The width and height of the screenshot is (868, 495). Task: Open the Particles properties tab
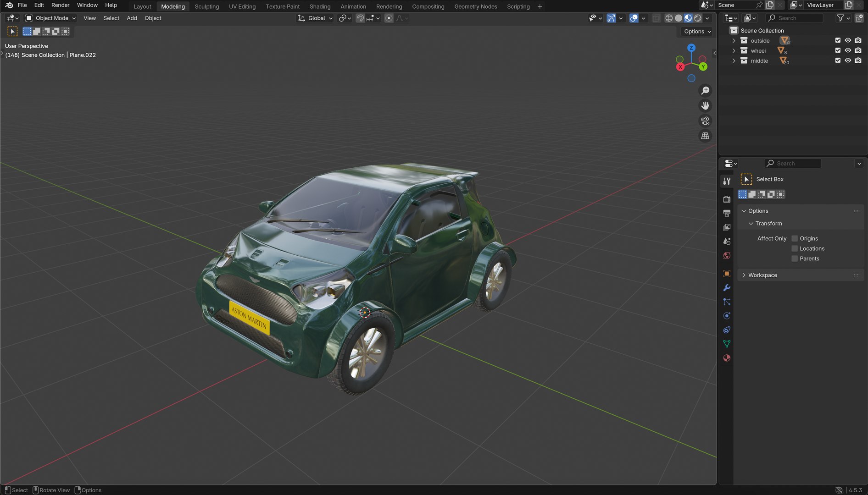(x=727, y=302)
